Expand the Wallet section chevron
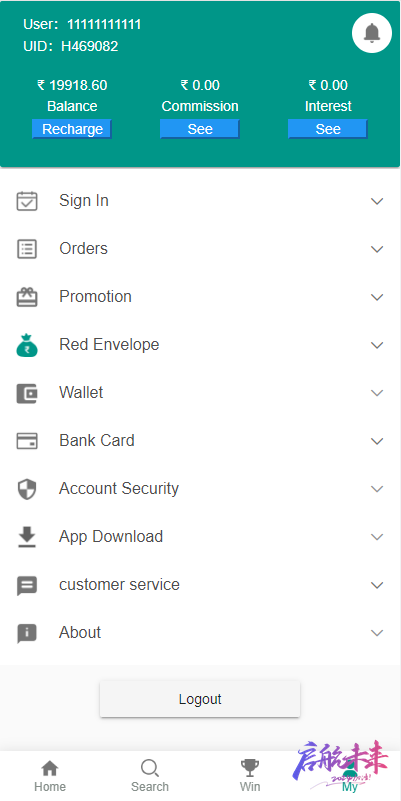This screenshot has width=401, height=801. 377,393
